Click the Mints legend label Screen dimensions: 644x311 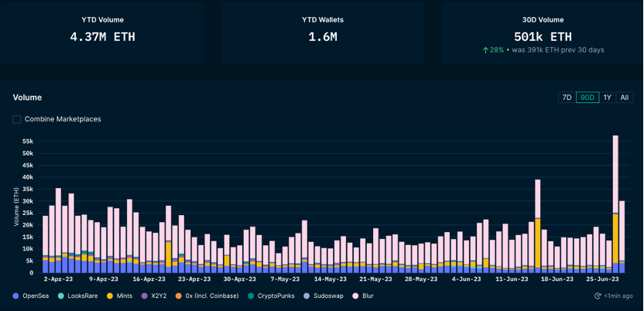point(124,296)
